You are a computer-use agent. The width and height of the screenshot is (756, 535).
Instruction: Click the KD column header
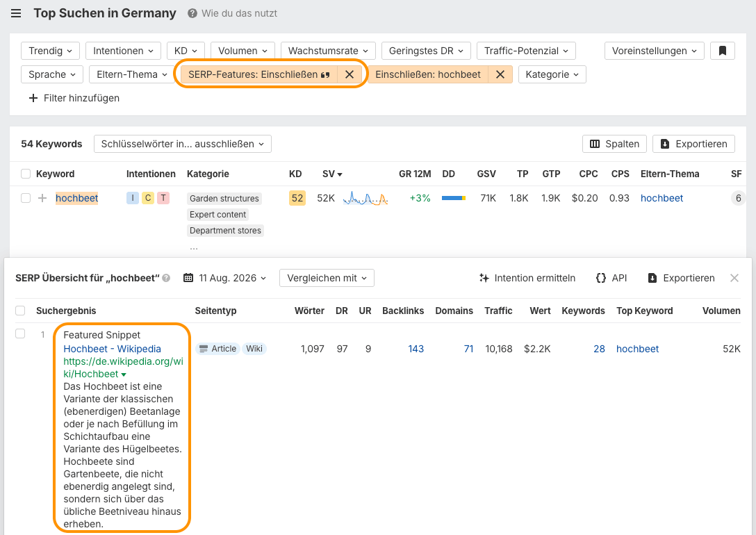click(x=295, y=174)
